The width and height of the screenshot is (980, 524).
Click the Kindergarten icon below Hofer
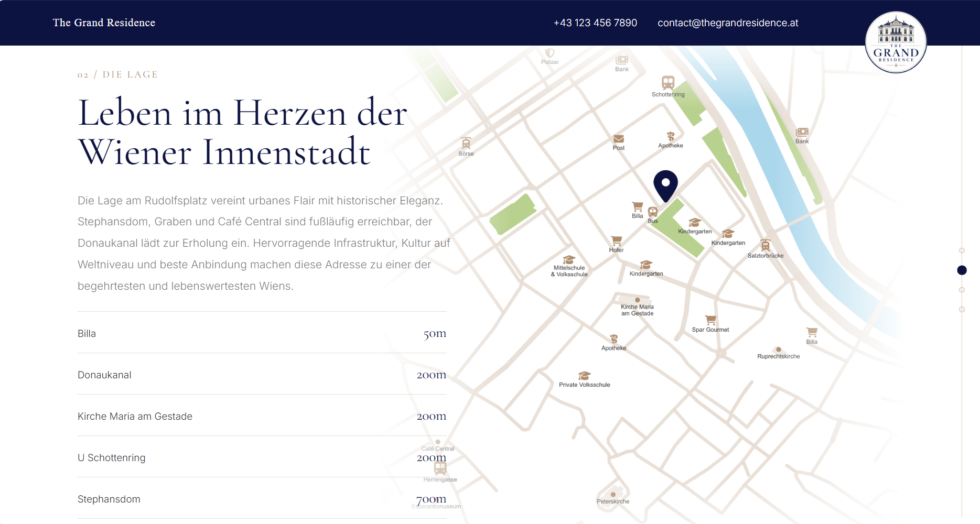click(646, 265)
